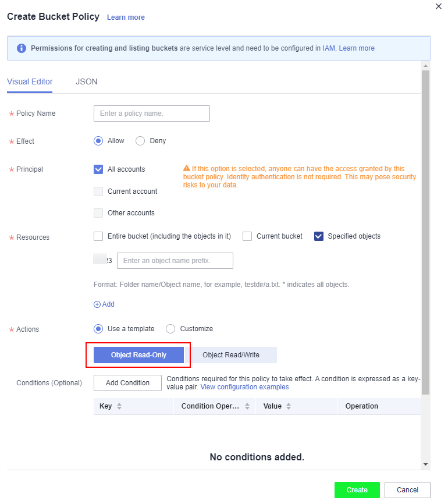Click the orange security warning triangle

pos(186,168)
